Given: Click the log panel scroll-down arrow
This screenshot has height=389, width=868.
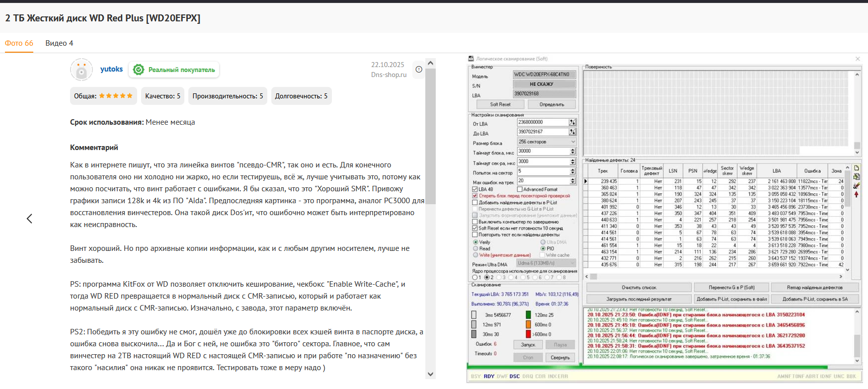Looking at the screenshot, I should [857, 361].
